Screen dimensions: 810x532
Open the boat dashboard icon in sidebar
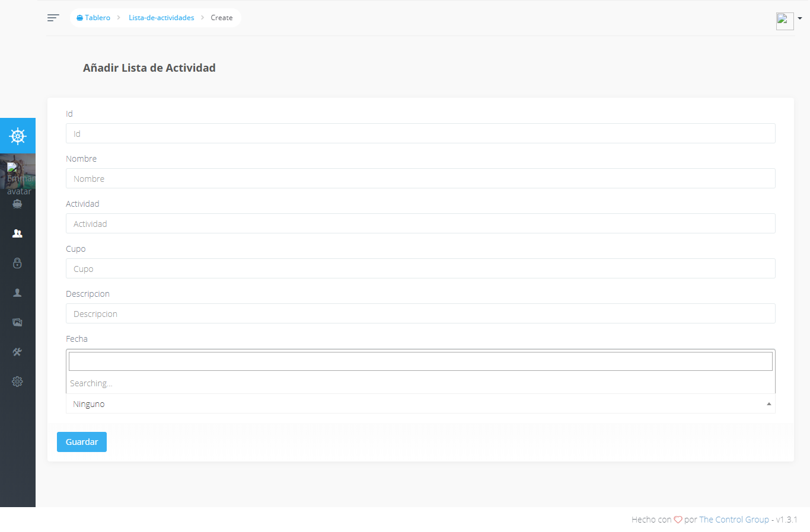[17, 204]
